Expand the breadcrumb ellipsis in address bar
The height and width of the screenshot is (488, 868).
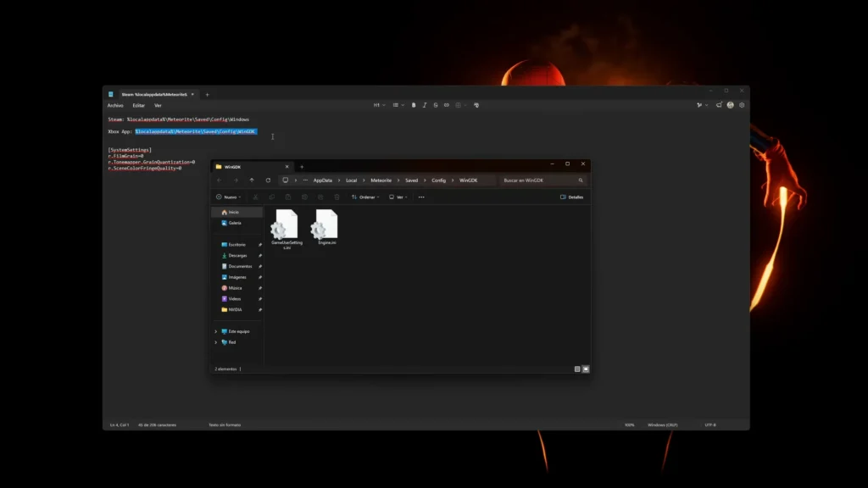point(305,180)
